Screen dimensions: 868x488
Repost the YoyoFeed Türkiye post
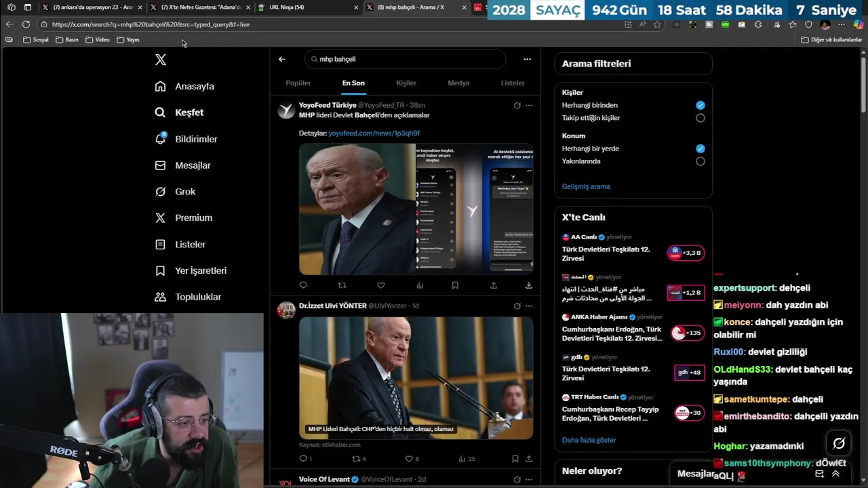click(x=342, y=285)
